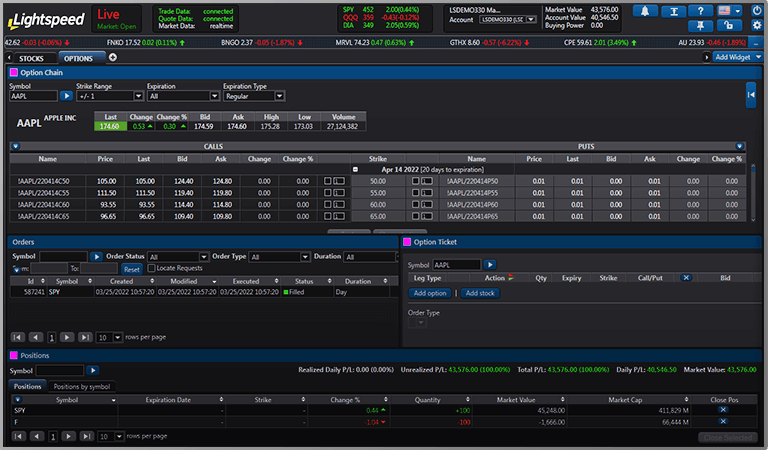Expand the Order Status dropdown
Viewport: 768px width, 450px height.
pyautogui.click(x=177, y=257)
